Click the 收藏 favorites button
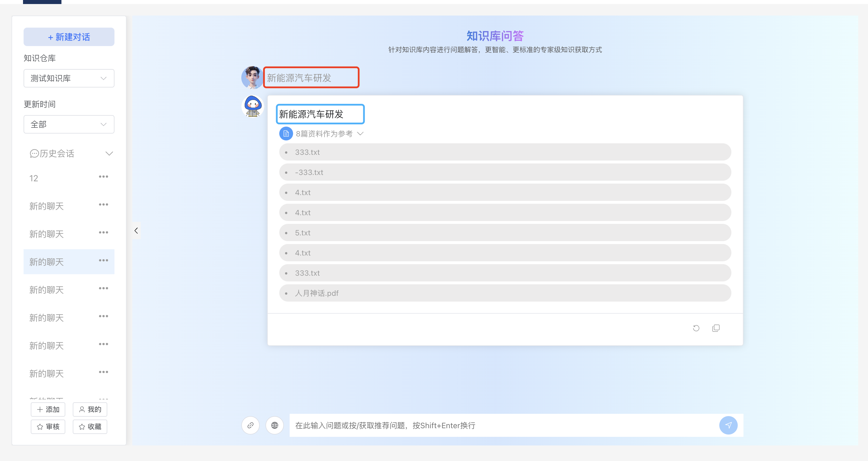Image resolution: width=868 pixels, height=461 pixels. [90, 426]
